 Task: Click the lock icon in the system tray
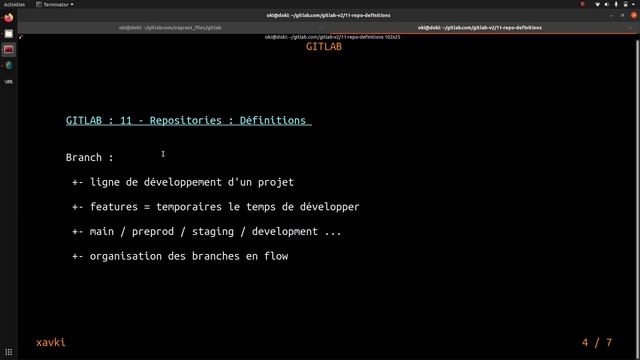625,4
